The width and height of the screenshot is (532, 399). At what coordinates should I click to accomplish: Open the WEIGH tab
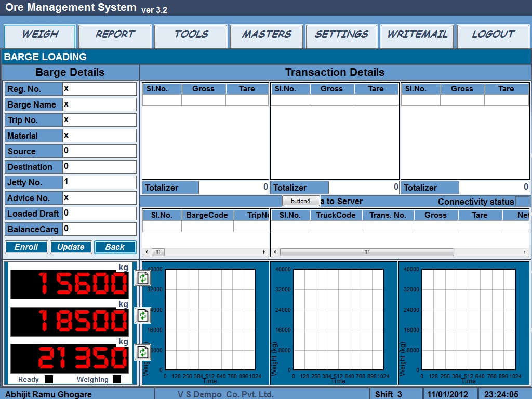pyautogui.click(x=40, y=35)
